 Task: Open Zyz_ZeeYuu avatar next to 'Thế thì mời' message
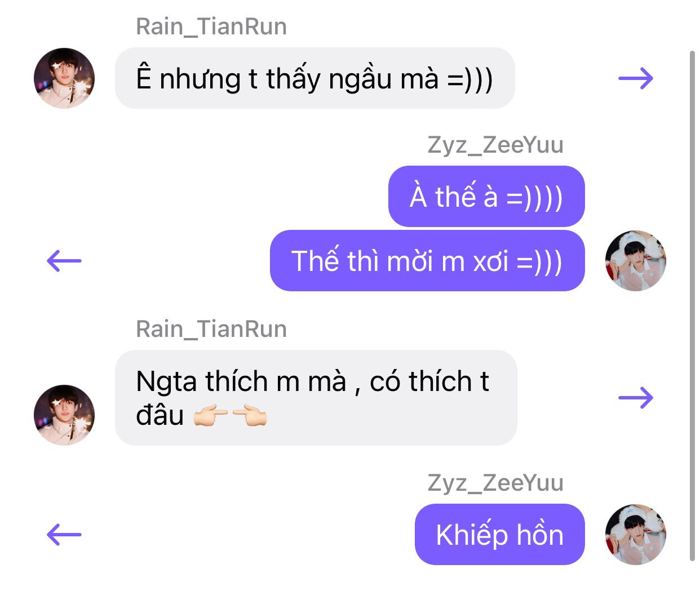click(636, 260)
